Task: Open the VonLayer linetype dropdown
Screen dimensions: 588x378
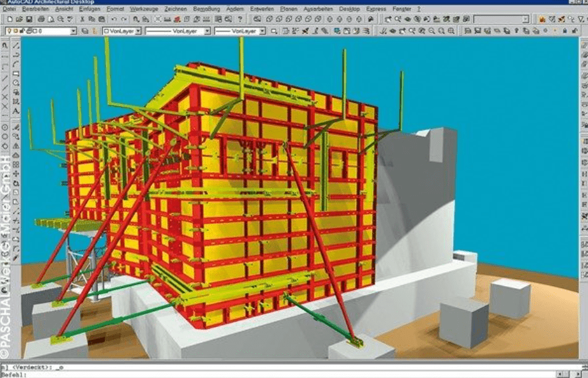Action: (x=206, y=30)
